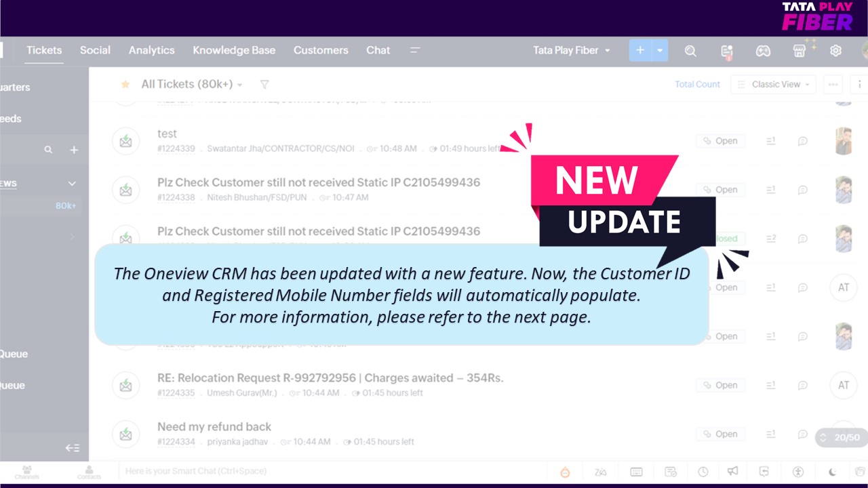Click the thread count icon on 'test' ticket

tap(770, 141)
